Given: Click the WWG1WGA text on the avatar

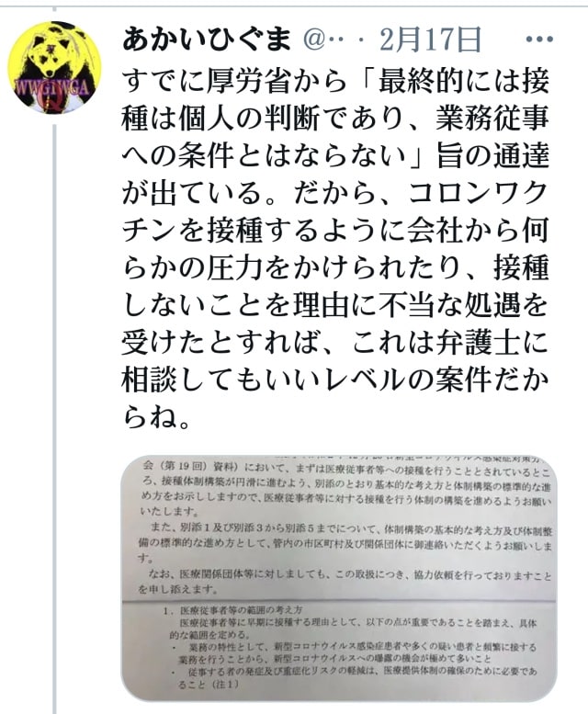Looking at the screenshot, I should tap(51, 86).
